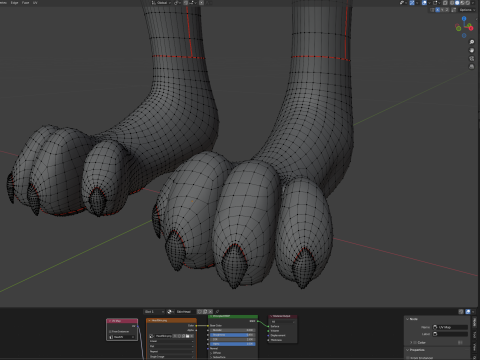Toggle node editor overlays icon
The width and height of the screenshot is (480, 360).
[x=467, y=312]
